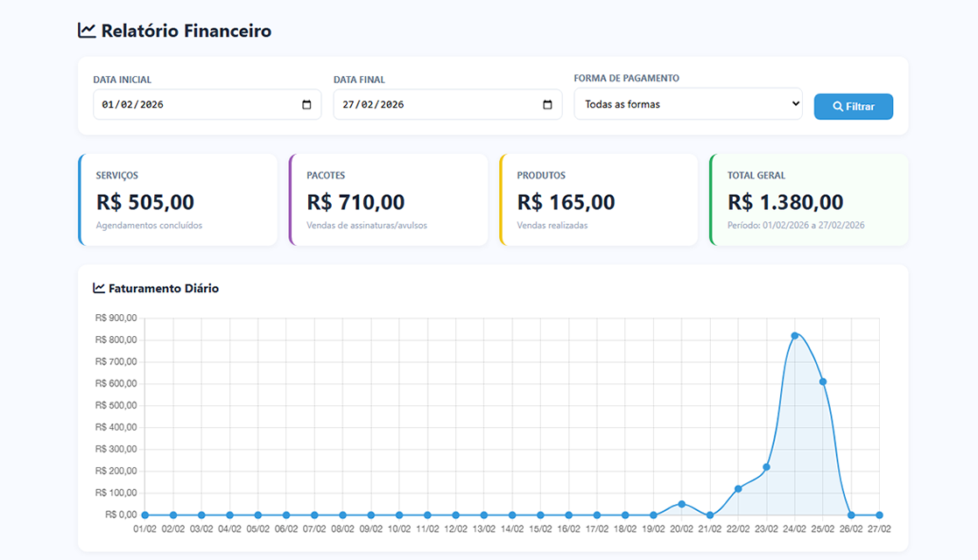
Task: Click the Data Inicial date field
Action: [x=207, y=104]
